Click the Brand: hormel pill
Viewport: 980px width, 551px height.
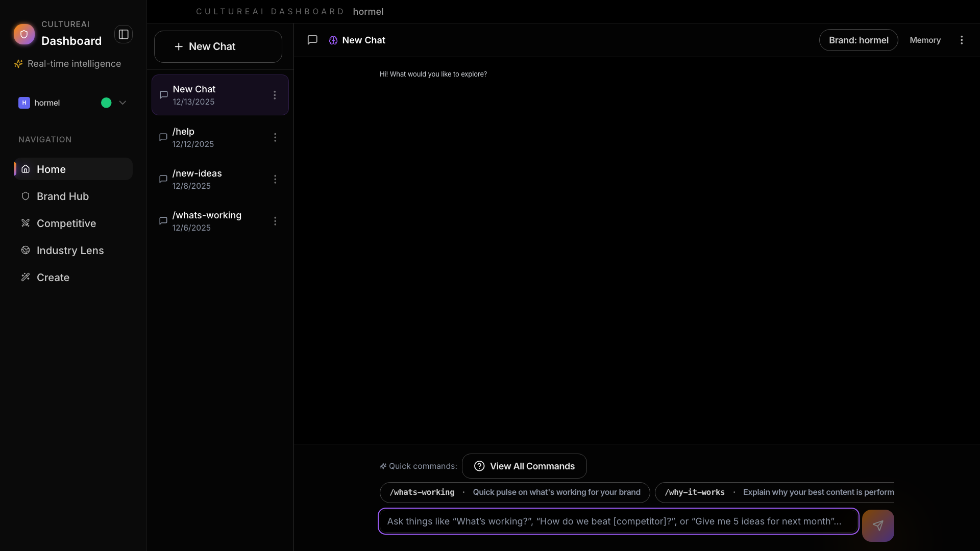[859, 40]
